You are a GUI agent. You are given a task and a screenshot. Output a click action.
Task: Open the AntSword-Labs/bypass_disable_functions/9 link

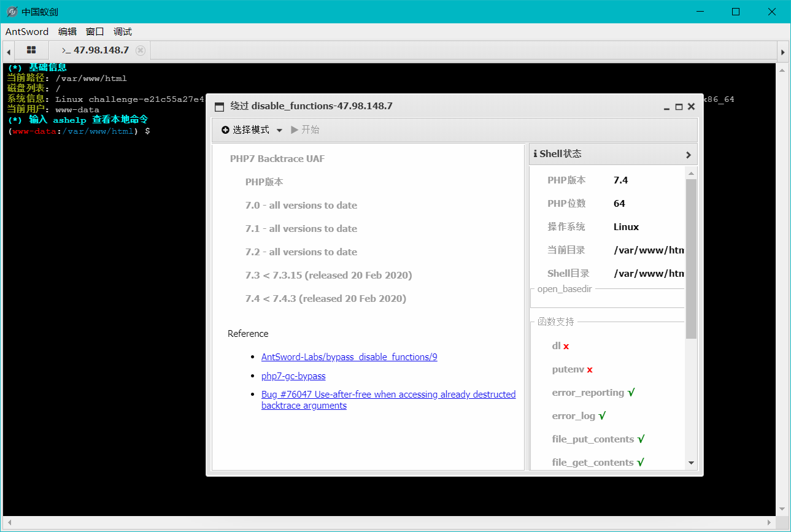pos(349,357)
